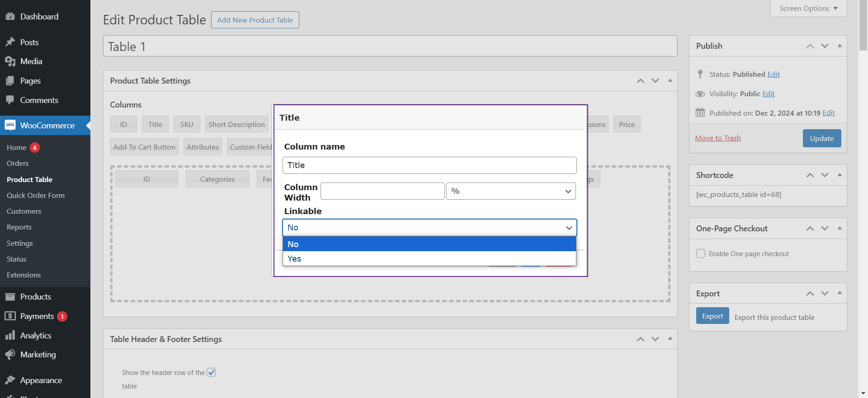Go to WooCommerce Orders page
This screenshot has height=398, width=868.
(18, 163)
